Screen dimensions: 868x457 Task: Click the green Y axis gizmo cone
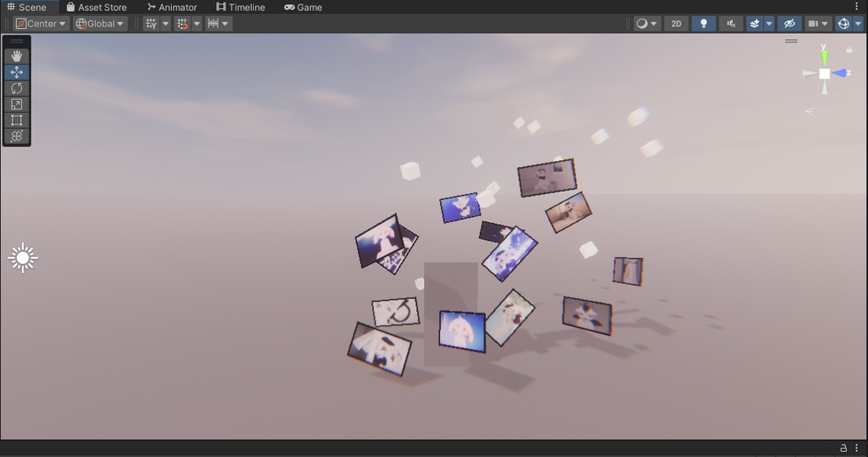pos(824,58)
